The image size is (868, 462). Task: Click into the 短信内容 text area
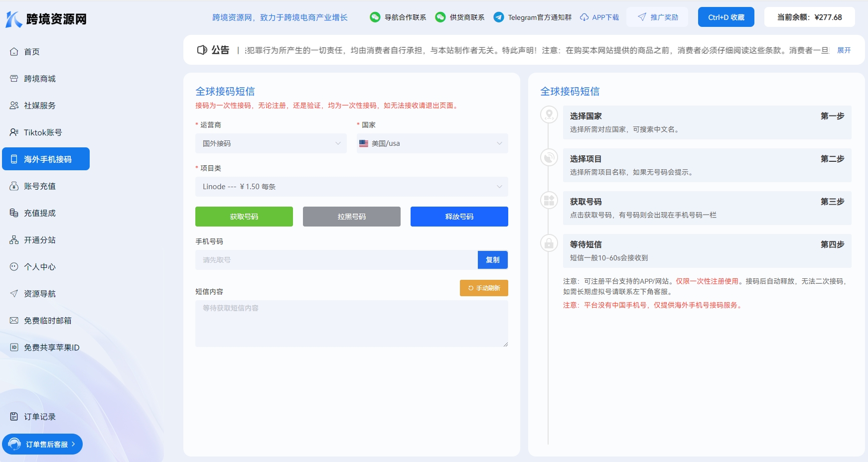pos(352,324)
